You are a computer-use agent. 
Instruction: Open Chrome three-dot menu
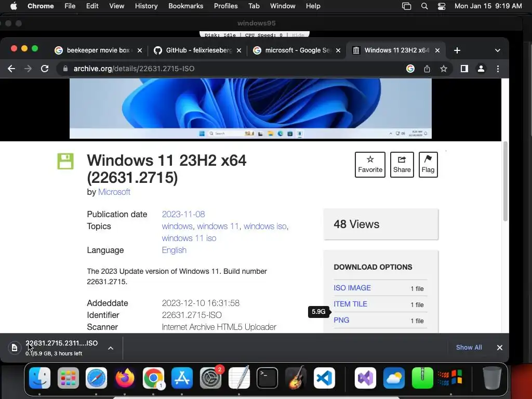click(x=498, y=69)
